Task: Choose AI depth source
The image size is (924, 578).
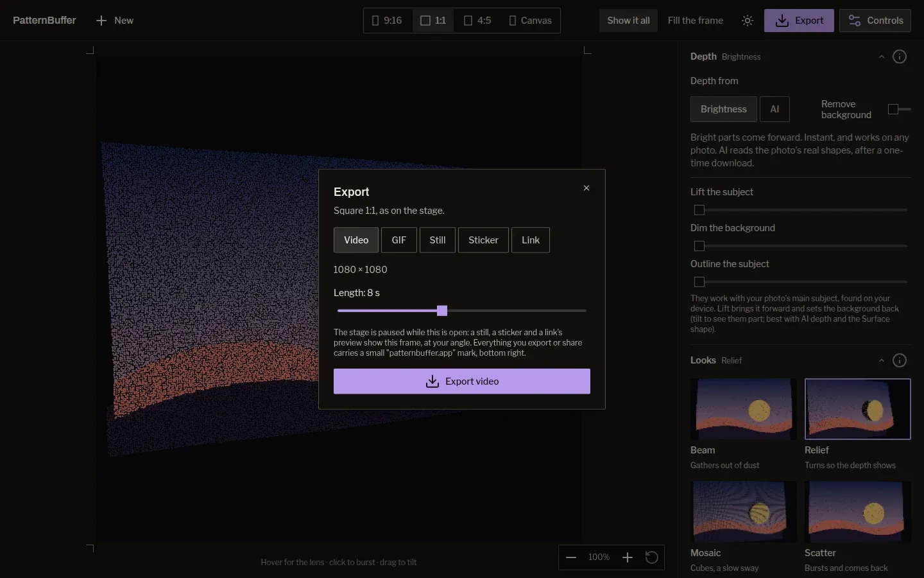Action: [774, 109]
